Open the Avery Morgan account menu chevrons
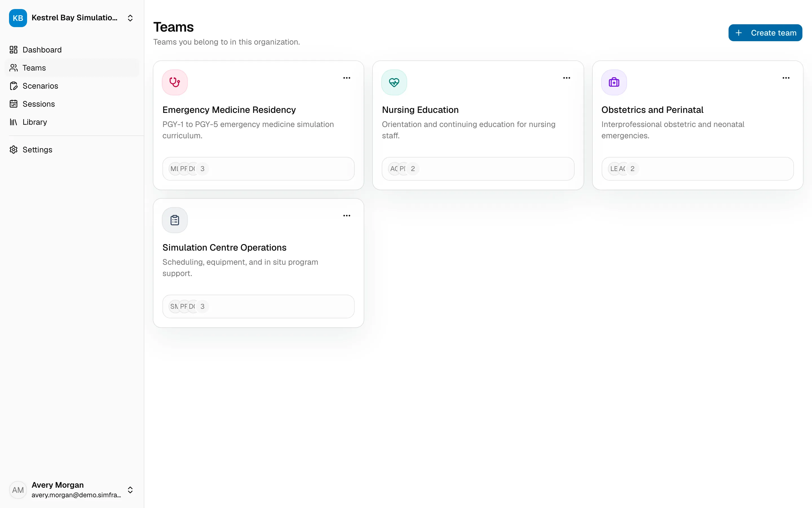812x508 pixels. 130,490
